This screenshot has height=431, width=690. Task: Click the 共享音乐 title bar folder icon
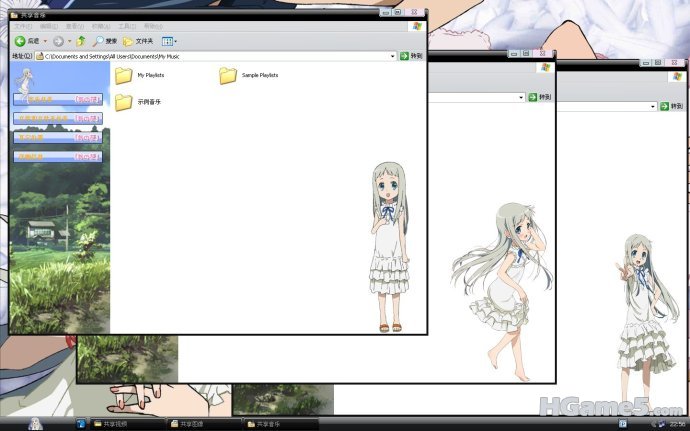[14, 15]
